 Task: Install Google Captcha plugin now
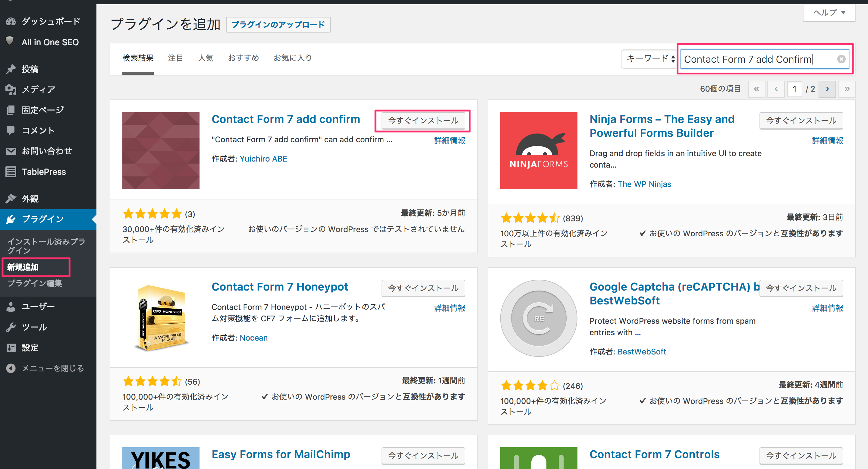click(801, 288)
